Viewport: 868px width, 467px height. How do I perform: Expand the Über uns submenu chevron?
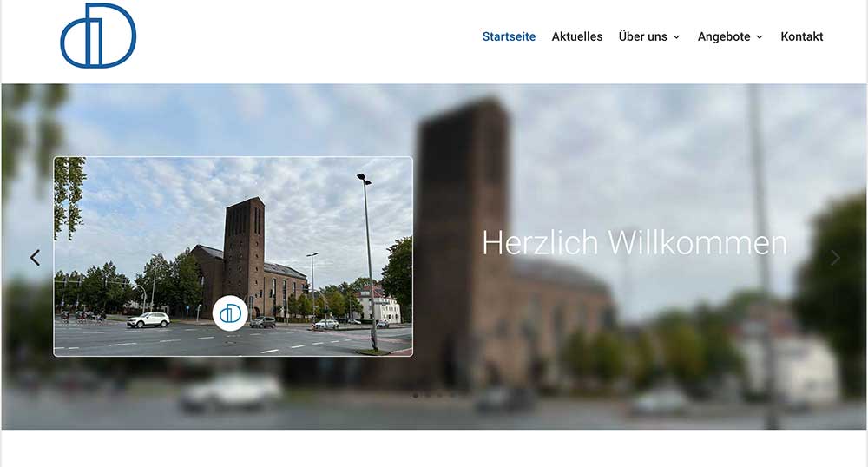676,37
